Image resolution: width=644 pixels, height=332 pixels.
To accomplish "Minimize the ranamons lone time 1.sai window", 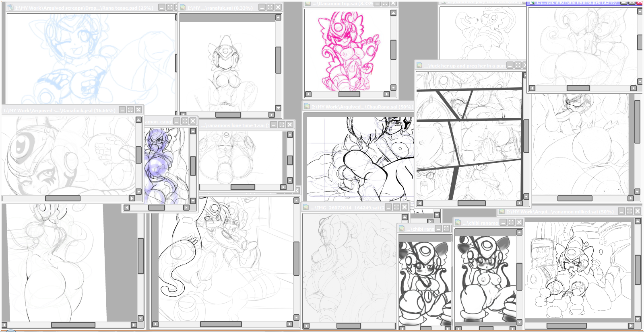I will [274, 125].
